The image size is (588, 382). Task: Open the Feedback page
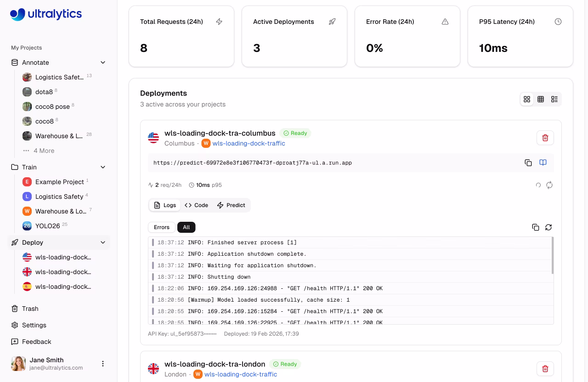pyautogui.click(x=36, y=342)
